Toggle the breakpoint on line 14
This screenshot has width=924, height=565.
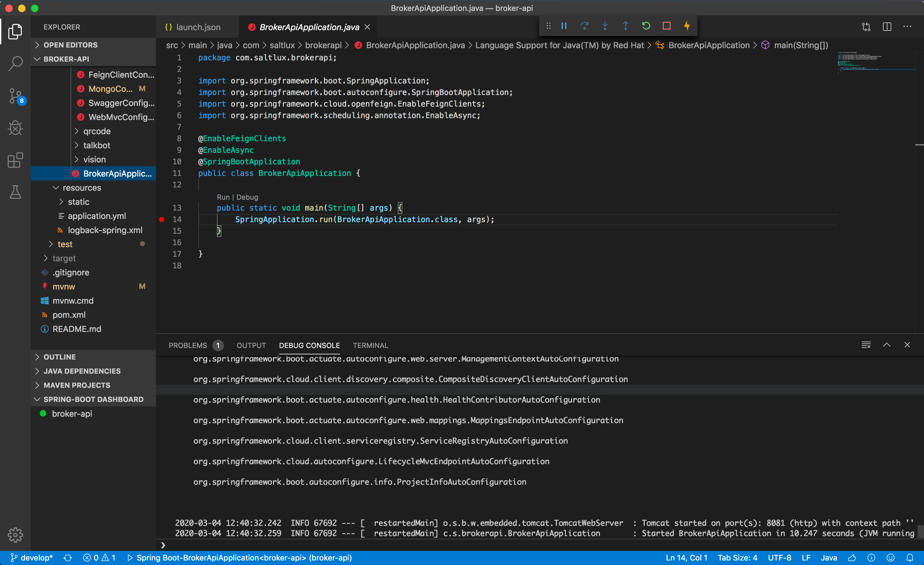pyautogui.click(x=162, y=219)
